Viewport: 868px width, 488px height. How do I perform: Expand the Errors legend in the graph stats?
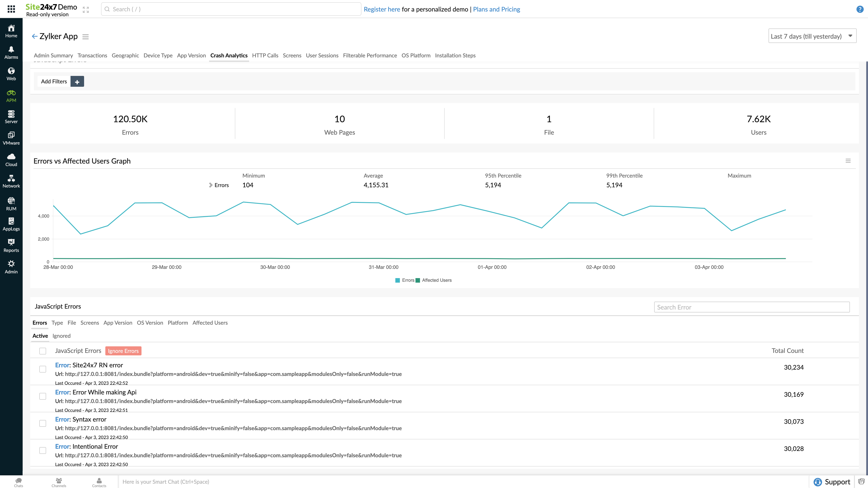(x=211, y=185)
